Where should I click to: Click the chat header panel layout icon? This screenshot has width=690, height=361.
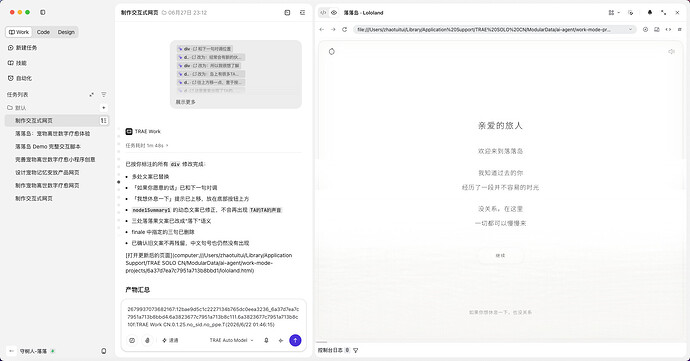coord(287,13)
